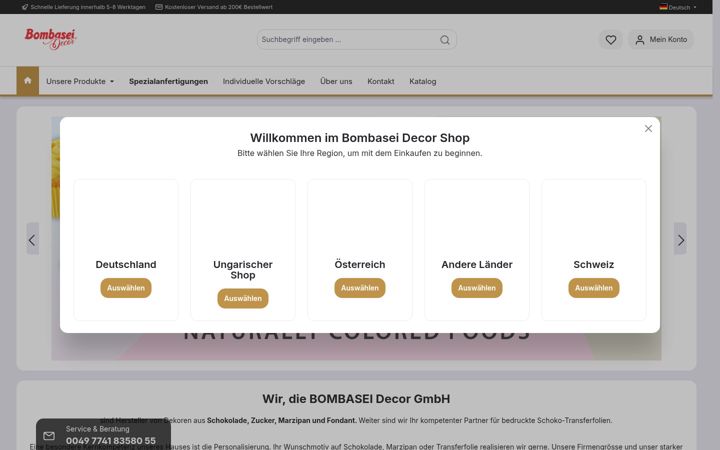Click the Schweiz region heading
Image resolution: width=720 pixels, height=450 pixels.
594,264
